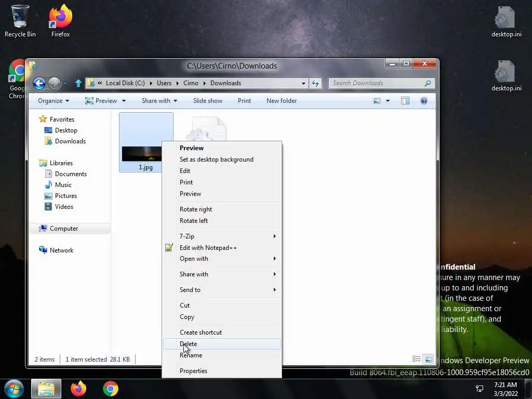Go back with the Explorer Back arrow
The image size is (532, 399).
[39, 83]
